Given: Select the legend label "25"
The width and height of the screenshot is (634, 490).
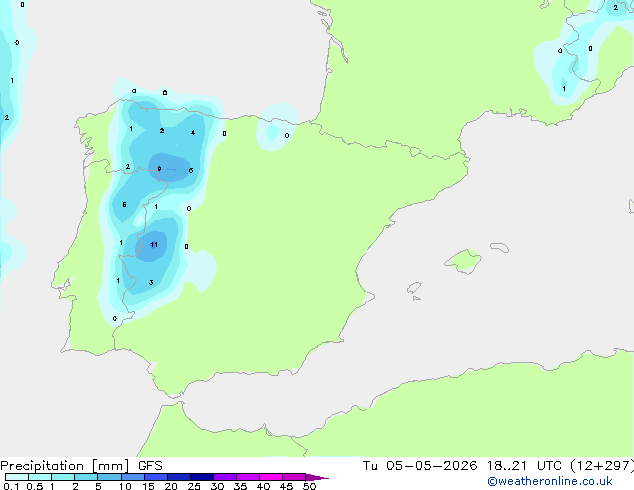Looking at the screenshot, I should coord(194,486).
